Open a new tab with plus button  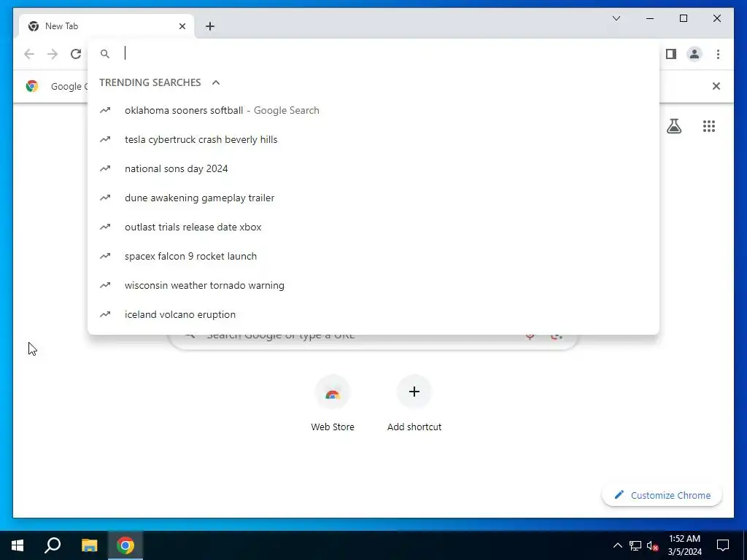coord(210,26)
